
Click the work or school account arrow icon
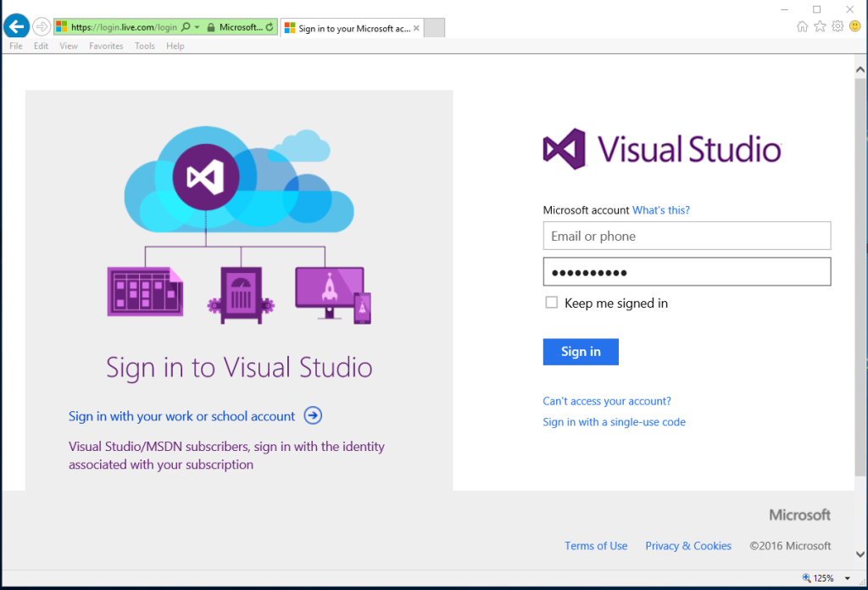[313, 415]
